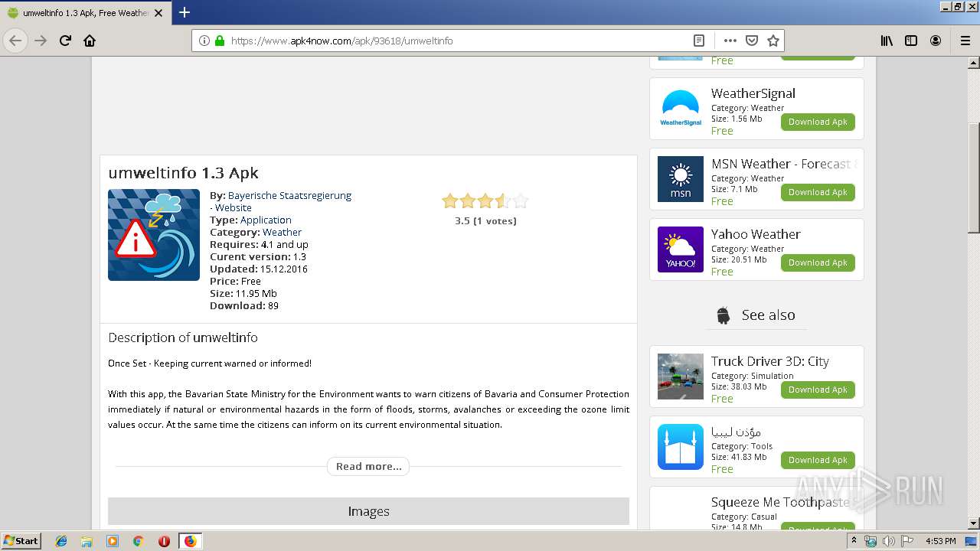Image resolution: width=980 pixels, height=551 pixels.
Task: Open page actions three-dot menu
Action: [730, 41]
